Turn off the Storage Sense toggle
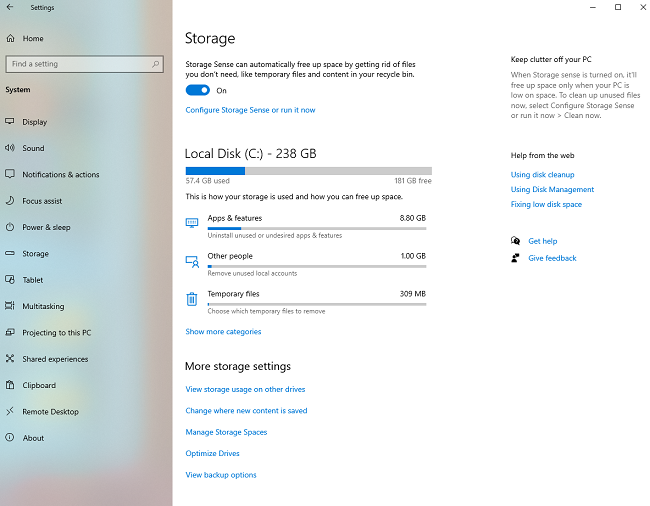650x506 pixels. point(198,90)
